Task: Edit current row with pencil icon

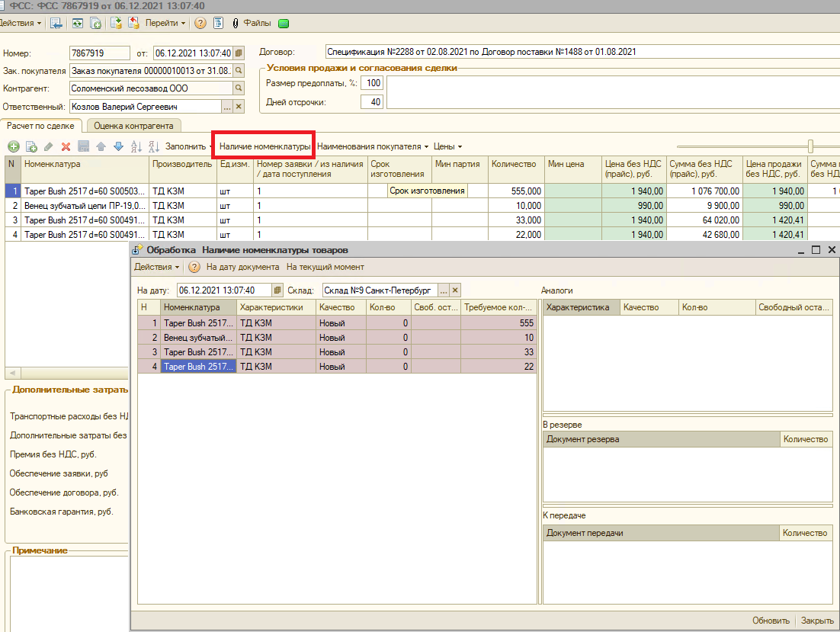Action: click(49, 146)
